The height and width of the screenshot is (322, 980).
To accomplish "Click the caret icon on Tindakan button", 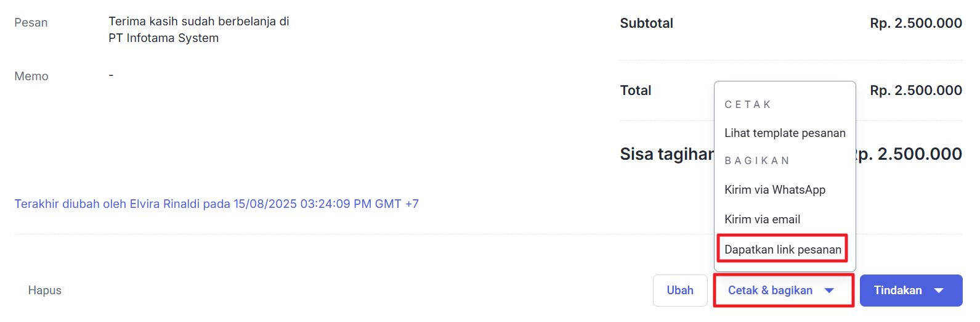I will click(939, 291).
